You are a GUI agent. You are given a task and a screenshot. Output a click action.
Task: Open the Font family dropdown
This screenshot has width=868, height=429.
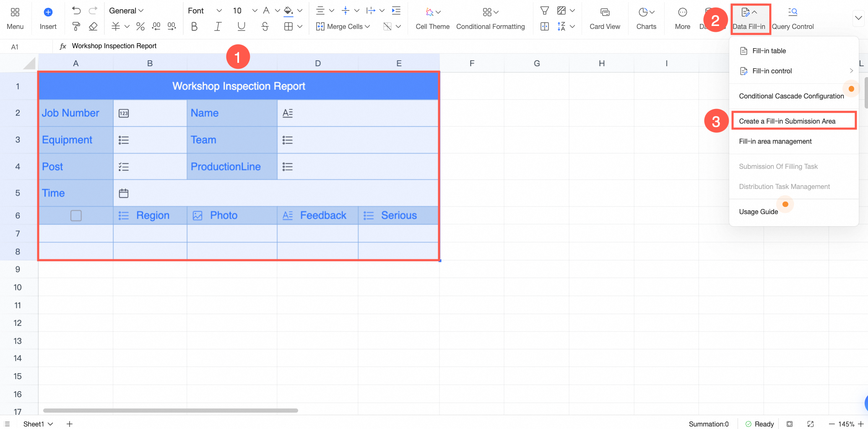pos(205,10)
